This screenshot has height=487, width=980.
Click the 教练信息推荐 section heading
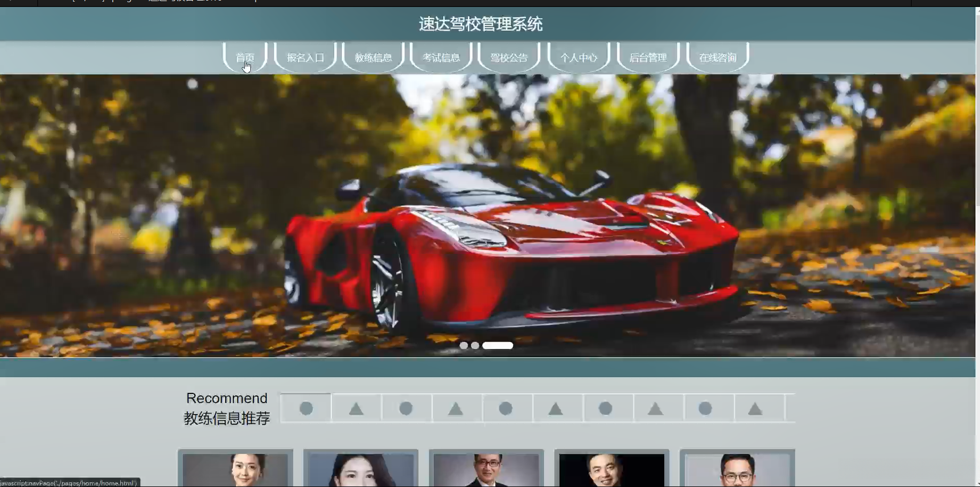point(227,418)
